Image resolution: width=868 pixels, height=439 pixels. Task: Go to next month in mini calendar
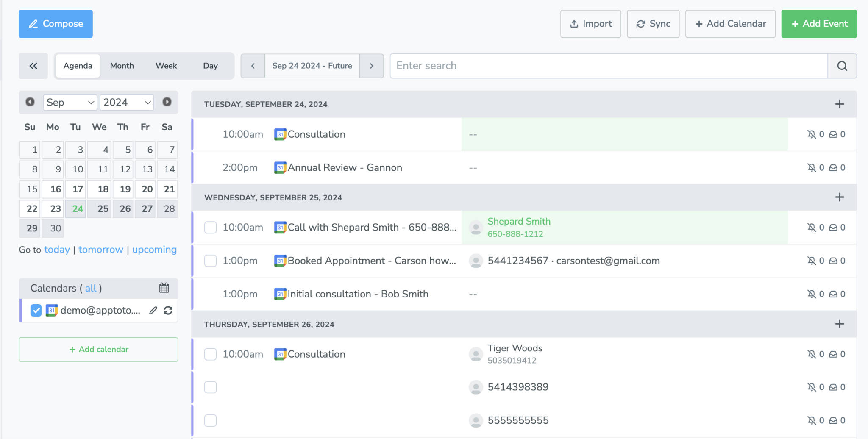pyautogui.click(x=167, y=102)
